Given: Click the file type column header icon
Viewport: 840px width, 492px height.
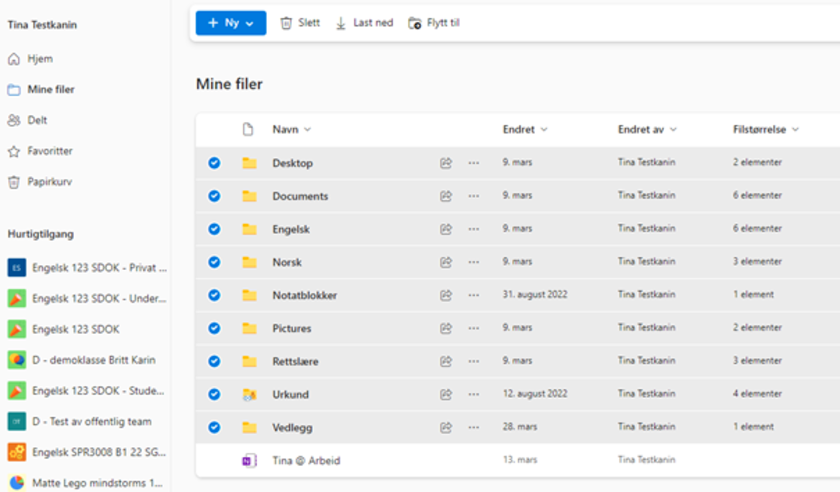Looking at the screenshot, I should 248,129.
